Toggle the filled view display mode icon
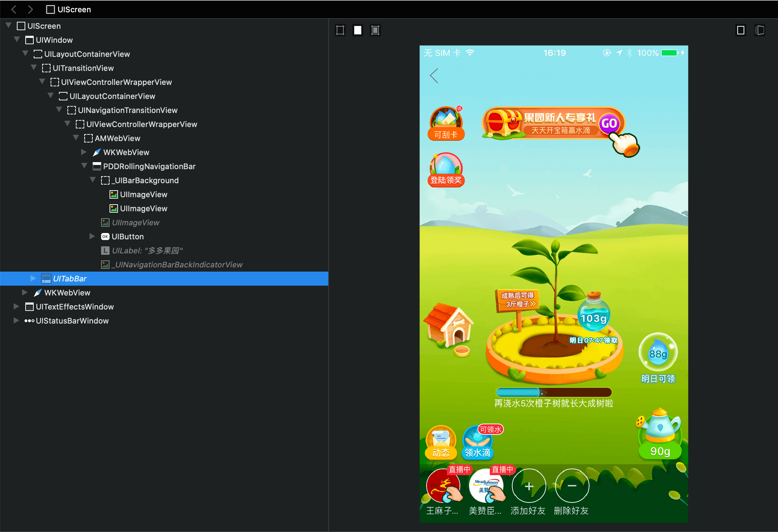Screen dimensions: 778x532 pos(357,30)
